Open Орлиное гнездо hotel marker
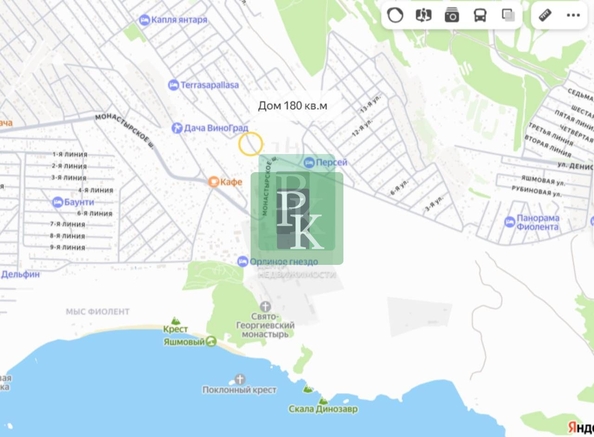Image resolution: width=594 pixels, height=437 pixels. (x=242, y=261)
